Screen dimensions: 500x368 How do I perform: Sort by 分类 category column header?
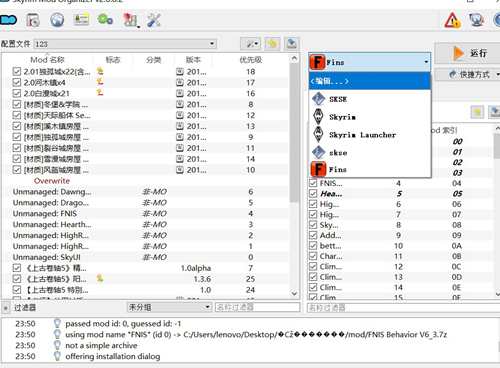[153, 60]
